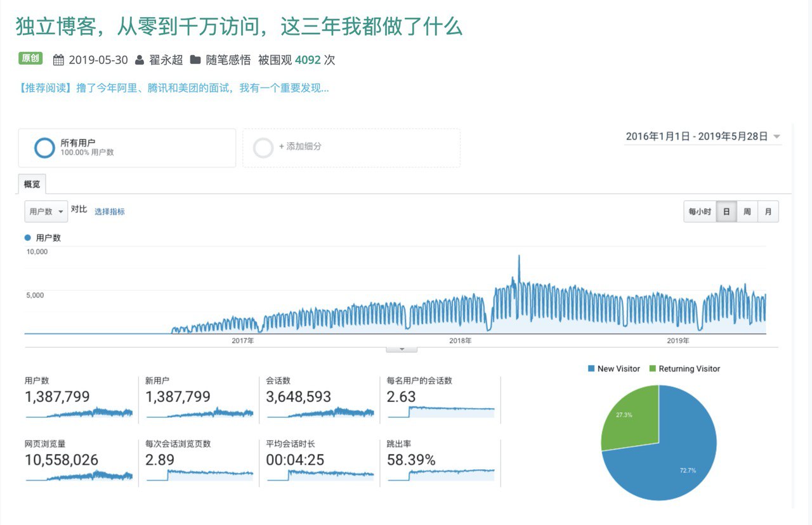Click the 用户数 sparkline mini chart

coord(79,413)
